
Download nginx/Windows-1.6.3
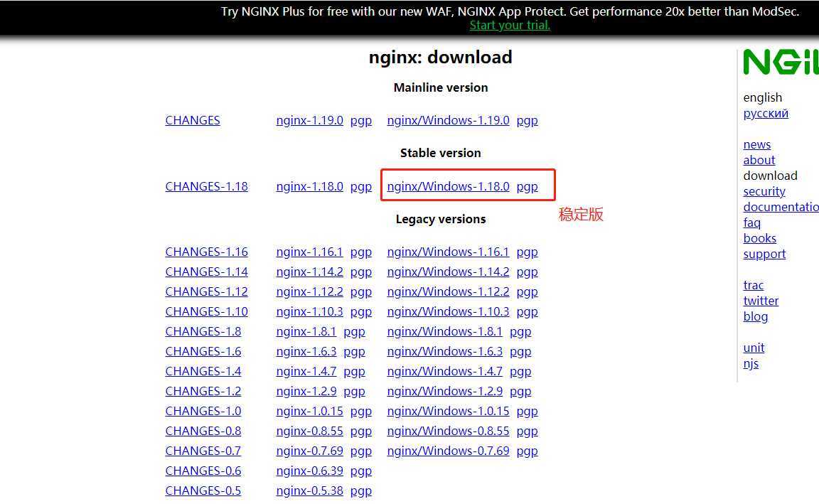[x=445, y=351]
